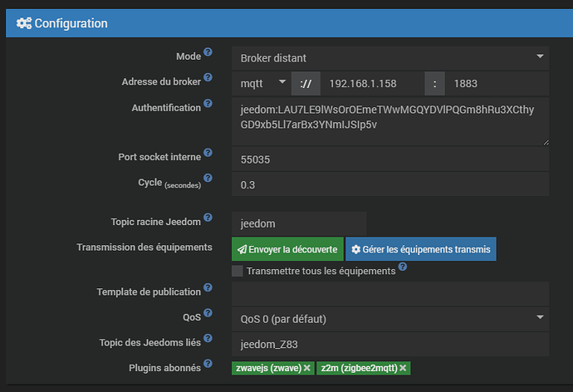
Task: Remove the zwavejs (zwave) plugin tag
Action: [x=306, y=367]
